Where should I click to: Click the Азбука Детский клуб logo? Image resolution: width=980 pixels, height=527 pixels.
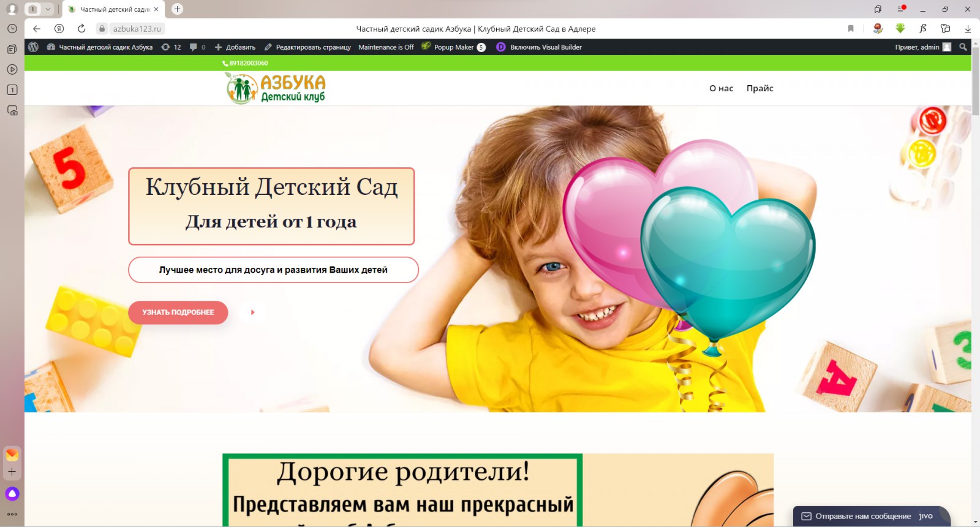(x=275, y=88)
